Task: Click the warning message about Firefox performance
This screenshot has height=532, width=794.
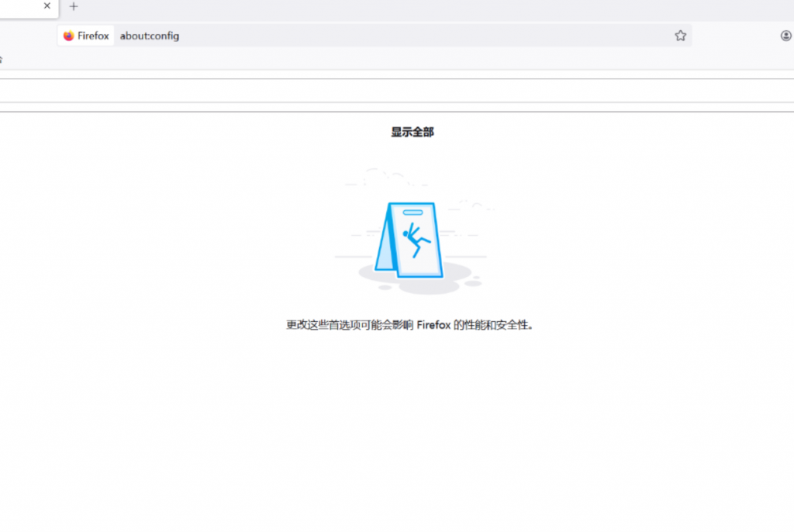Action: (x=410, y=325)
